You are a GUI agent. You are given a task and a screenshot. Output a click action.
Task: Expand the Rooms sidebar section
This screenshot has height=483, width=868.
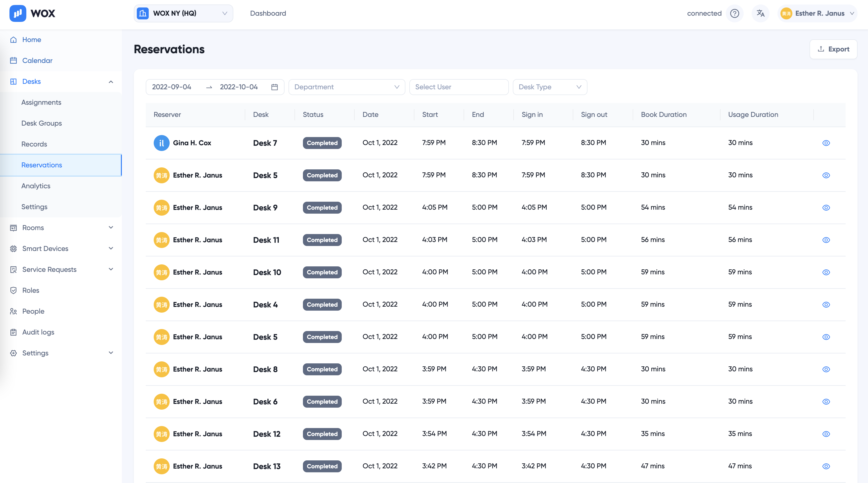(111, 228)
